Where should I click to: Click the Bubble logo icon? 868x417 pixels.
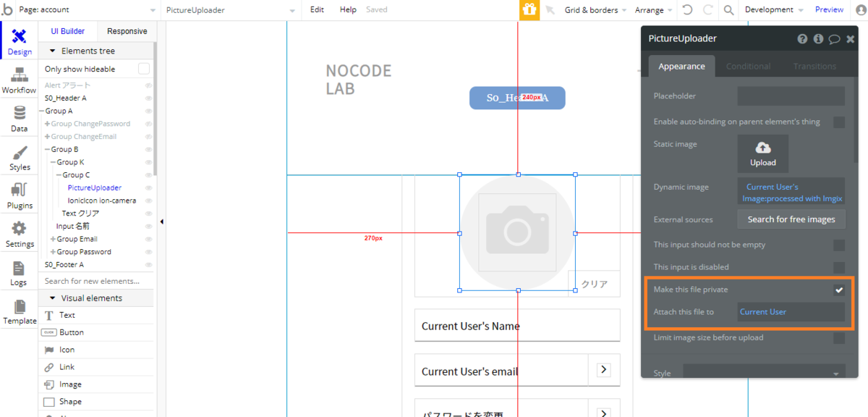pyautogui.click(x=7, y=10)
